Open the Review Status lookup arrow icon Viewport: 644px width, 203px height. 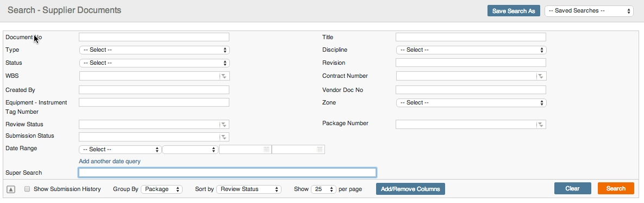tap(224, 125)
